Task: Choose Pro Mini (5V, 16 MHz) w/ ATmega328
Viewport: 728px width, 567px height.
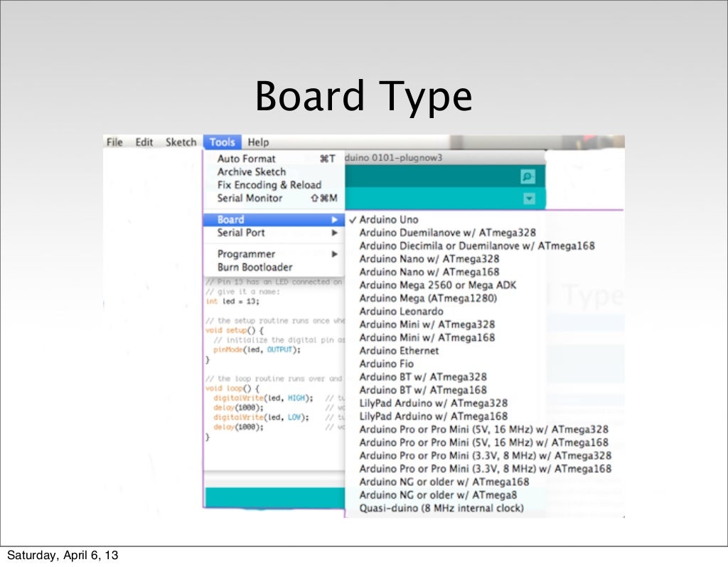Action: point(484,430)
